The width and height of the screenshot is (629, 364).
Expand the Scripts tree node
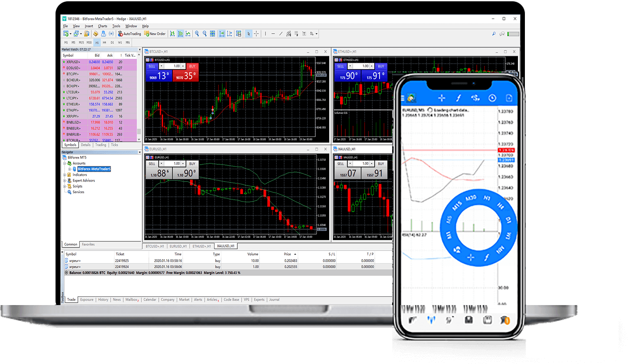(65, 186)
